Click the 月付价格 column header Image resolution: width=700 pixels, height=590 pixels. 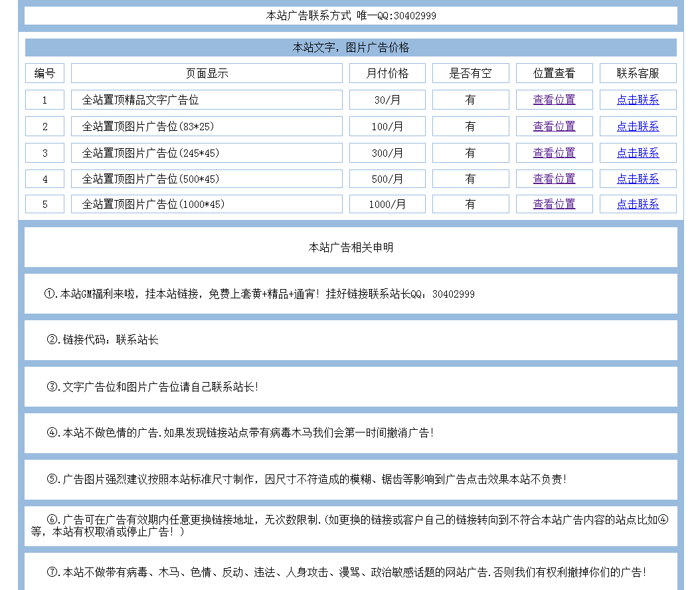387,73
